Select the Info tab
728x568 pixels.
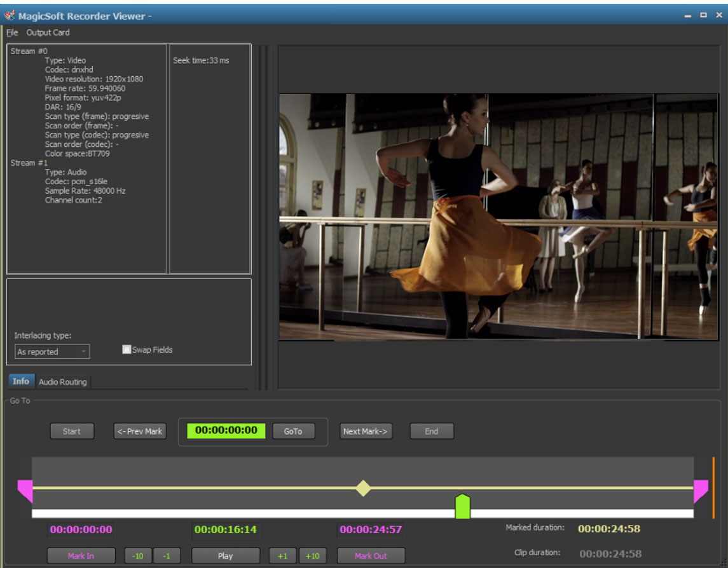pos(21,381)
